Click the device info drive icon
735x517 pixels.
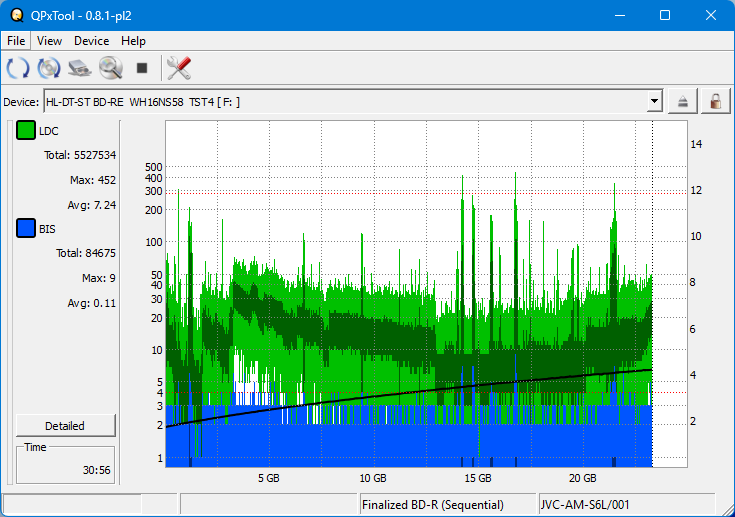click(x=80, y=68)
